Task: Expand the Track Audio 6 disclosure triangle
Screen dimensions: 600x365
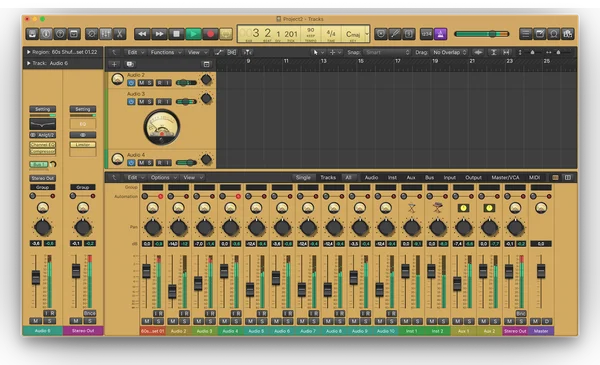Action: click(28, 63)
